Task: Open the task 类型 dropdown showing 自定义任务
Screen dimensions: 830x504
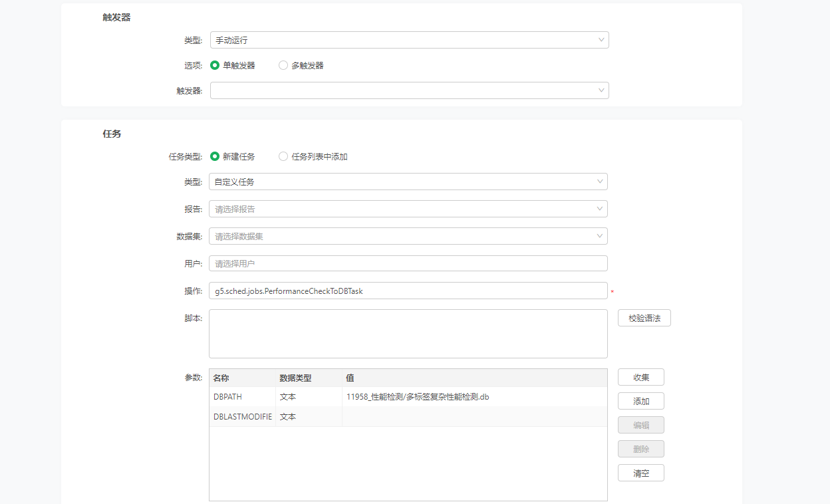Action: pyautogui.click(x=408, y=182)
